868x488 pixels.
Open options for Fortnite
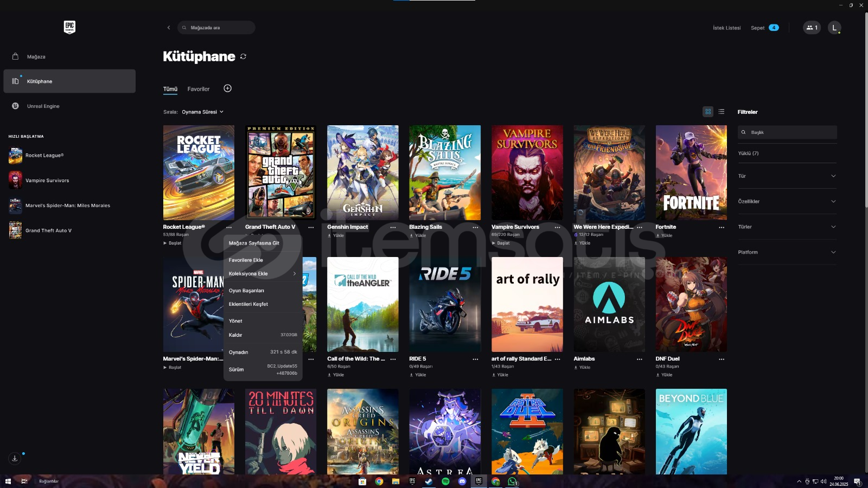tap(722, 227)
